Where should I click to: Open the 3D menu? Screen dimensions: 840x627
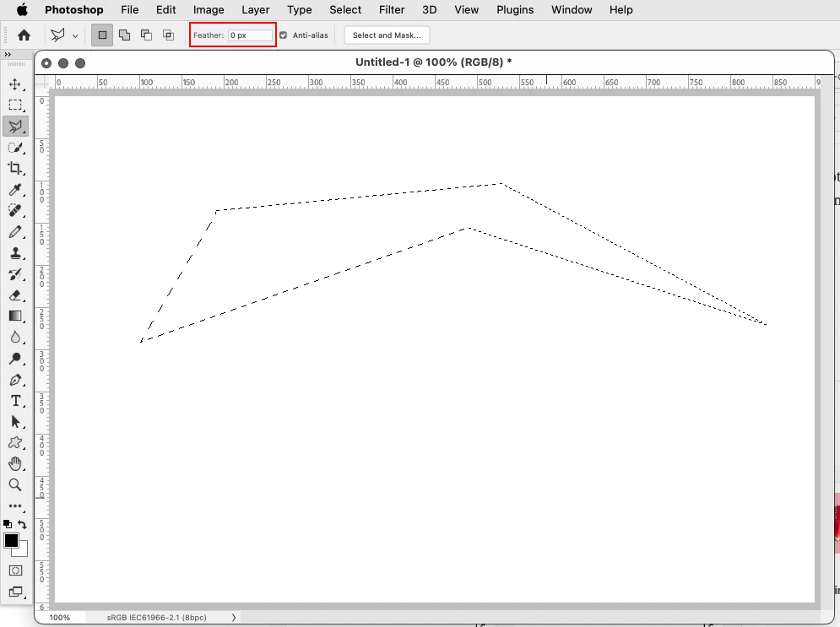coord(430,9)
